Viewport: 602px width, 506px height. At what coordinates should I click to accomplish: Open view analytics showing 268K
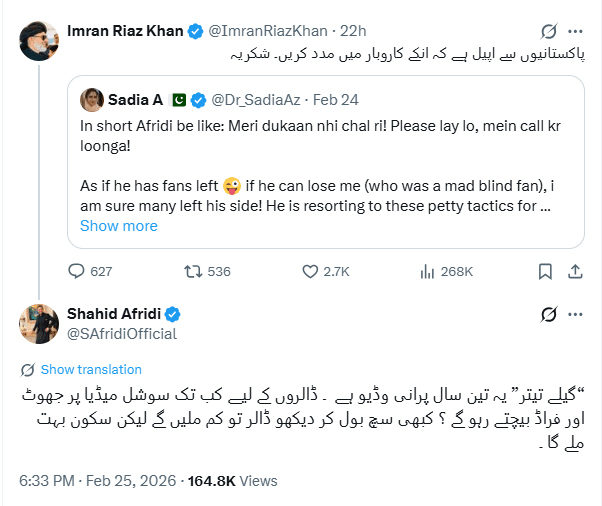429,271
